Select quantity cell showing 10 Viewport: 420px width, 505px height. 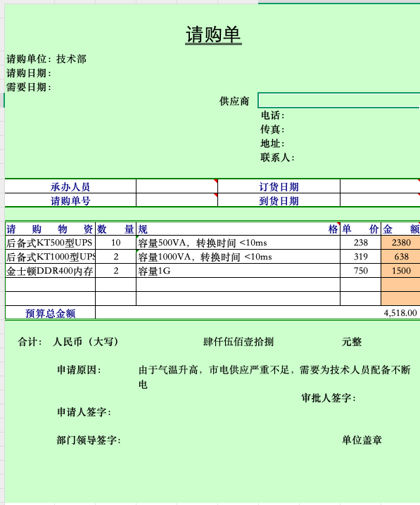click(x=115, y=243)
